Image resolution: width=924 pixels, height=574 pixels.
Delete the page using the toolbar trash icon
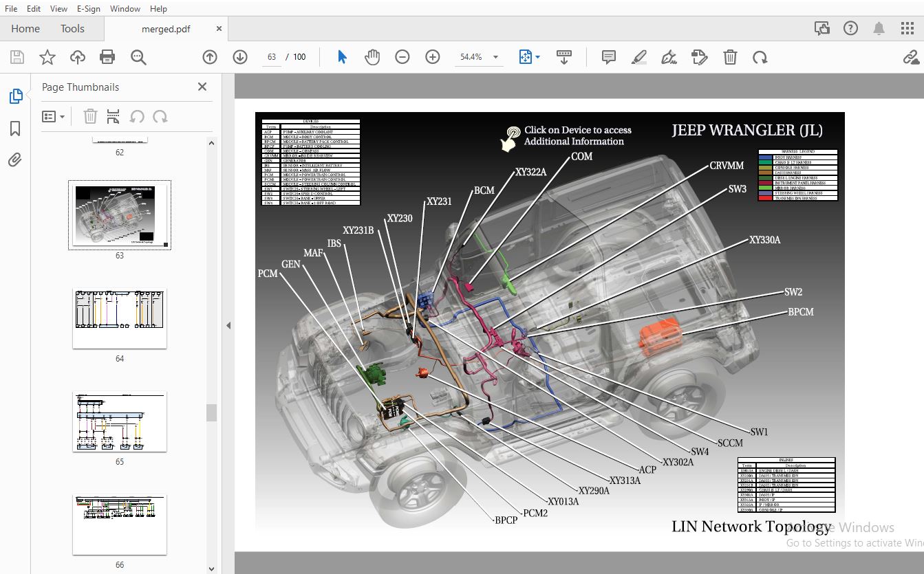[x=730, y=57]
